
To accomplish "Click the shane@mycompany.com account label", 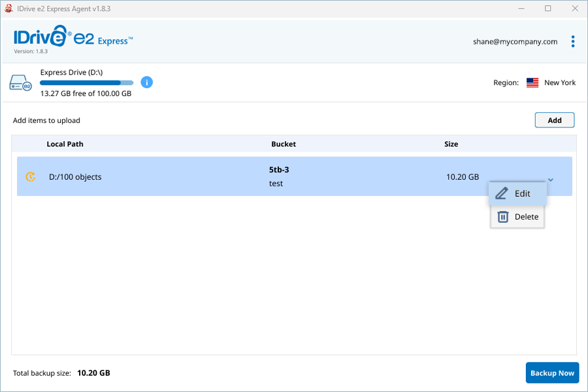I will point(515,42).
